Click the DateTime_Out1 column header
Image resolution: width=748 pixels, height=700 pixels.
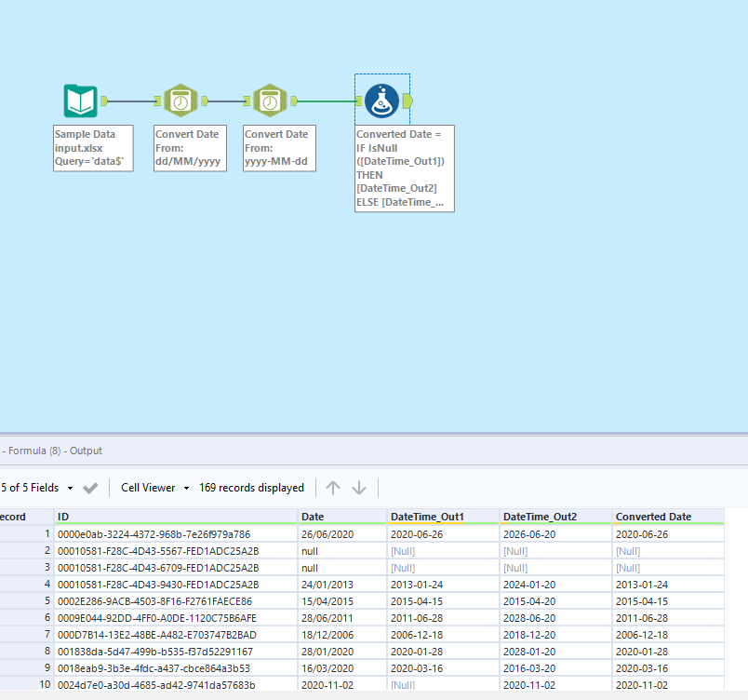(x=443, y=517)
